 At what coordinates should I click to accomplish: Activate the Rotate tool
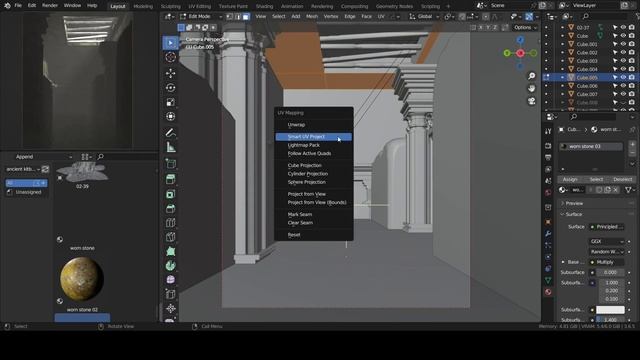pyautogui.click(x=171, y=88)
